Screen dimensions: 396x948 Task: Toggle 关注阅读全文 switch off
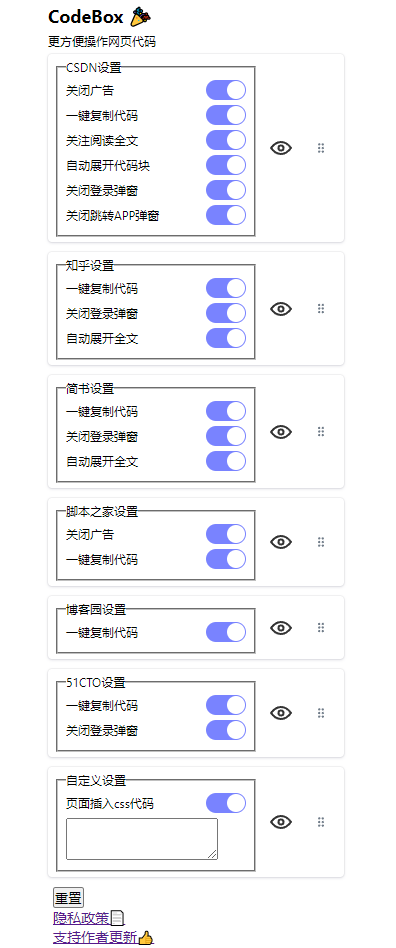click(x=226, y=140)
